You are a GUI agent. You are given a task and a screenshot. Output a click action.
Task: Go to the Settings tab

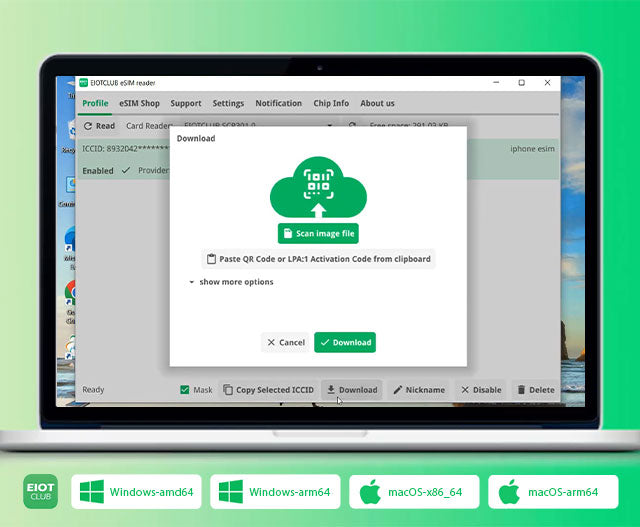pos(228,103)
